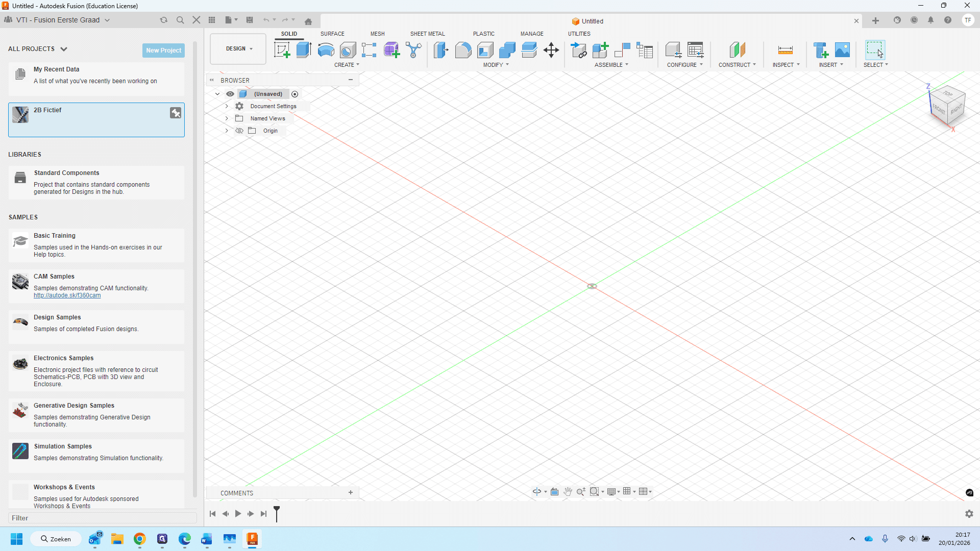Toggle the 2B Fictief pin icon

pos(176,113)
